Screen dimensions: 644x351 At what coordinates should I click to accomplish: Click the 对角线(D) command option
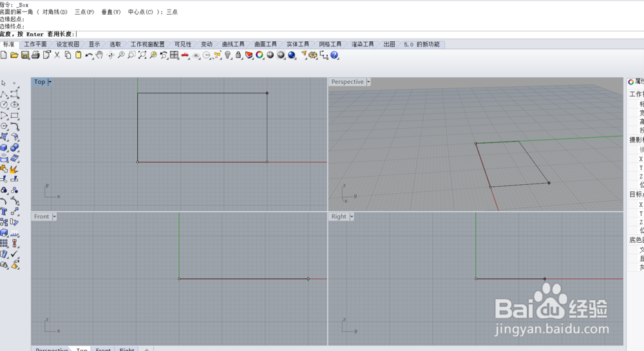pyautogui.click(x=55, y=12)
